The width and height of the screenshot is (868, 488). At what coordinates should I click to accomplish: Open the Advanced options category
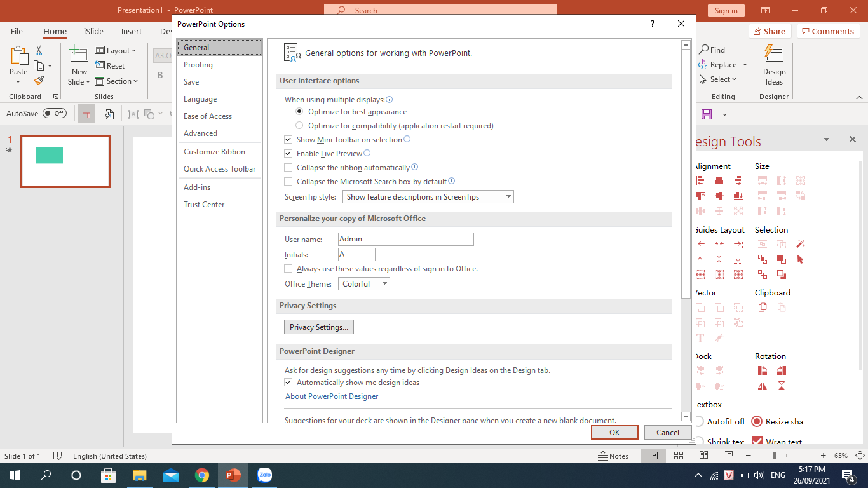coord(219,133)
